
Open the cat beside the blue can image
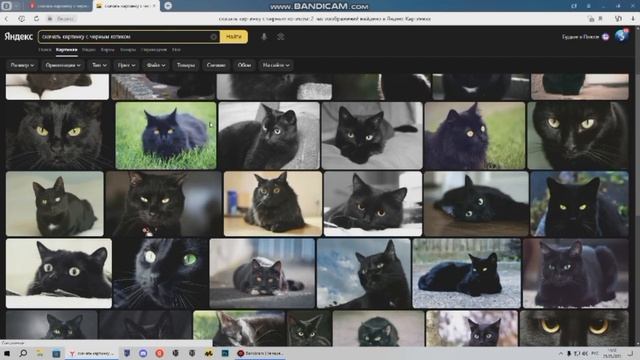tap(273, 204)
